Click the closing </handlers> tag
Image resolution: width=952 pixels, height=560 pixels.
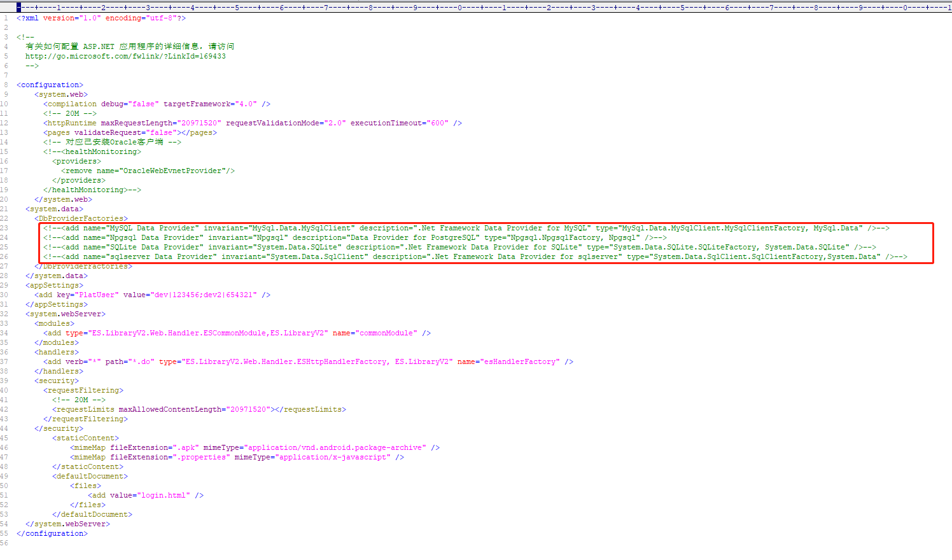point(59,371)
